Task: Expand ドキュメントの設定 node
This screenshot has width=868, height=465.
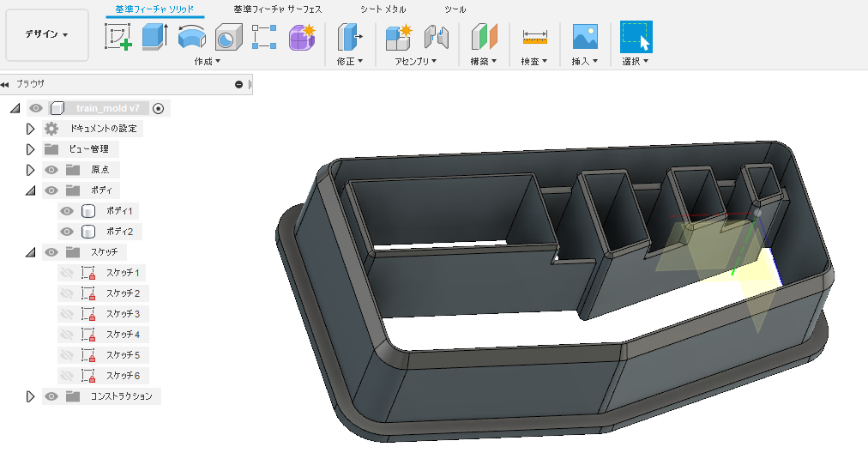Action: click(30, 129)
